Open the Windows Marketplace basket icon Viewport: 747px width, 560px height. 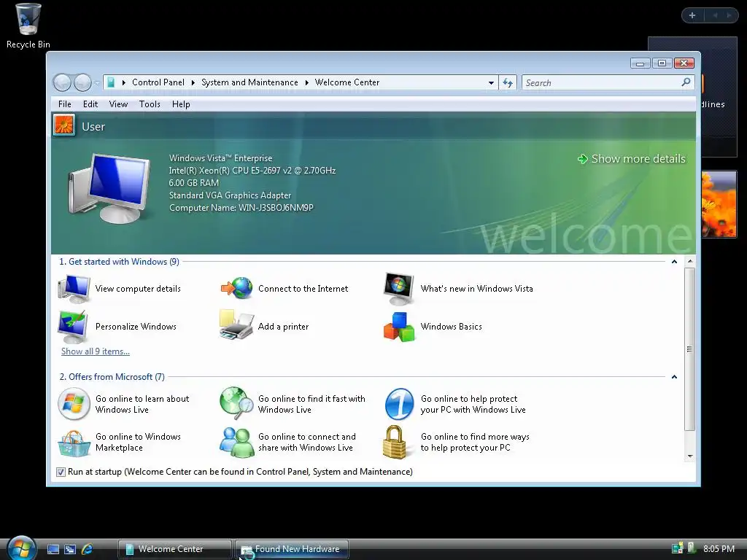74,443
